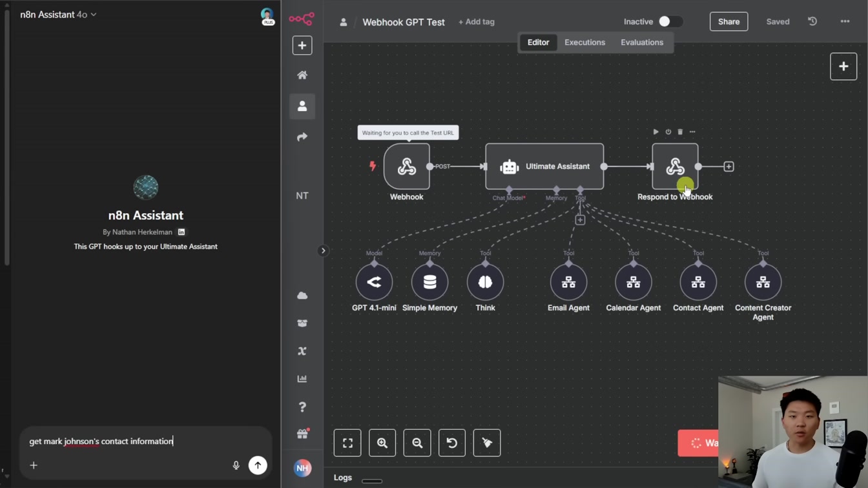The width and height of the screenshot is (868, 488).
Task: Open the help question mark icon
Action: 302,407
